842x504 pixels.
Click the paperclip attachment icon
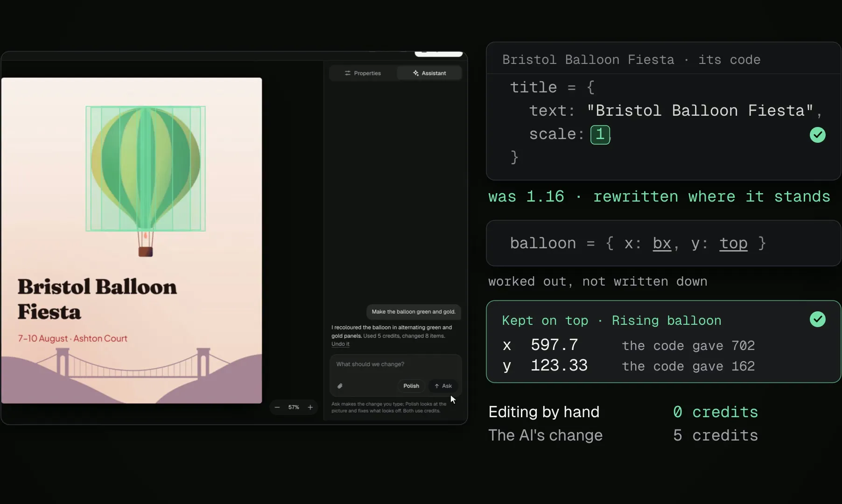340,386
